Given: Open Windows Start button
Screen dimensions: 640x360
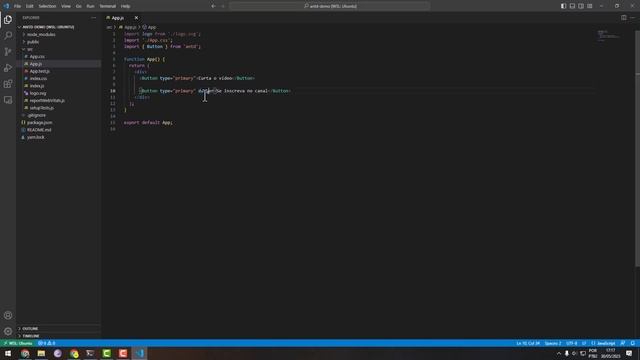Looking at the screenshot, I should [x=8, y=353].
